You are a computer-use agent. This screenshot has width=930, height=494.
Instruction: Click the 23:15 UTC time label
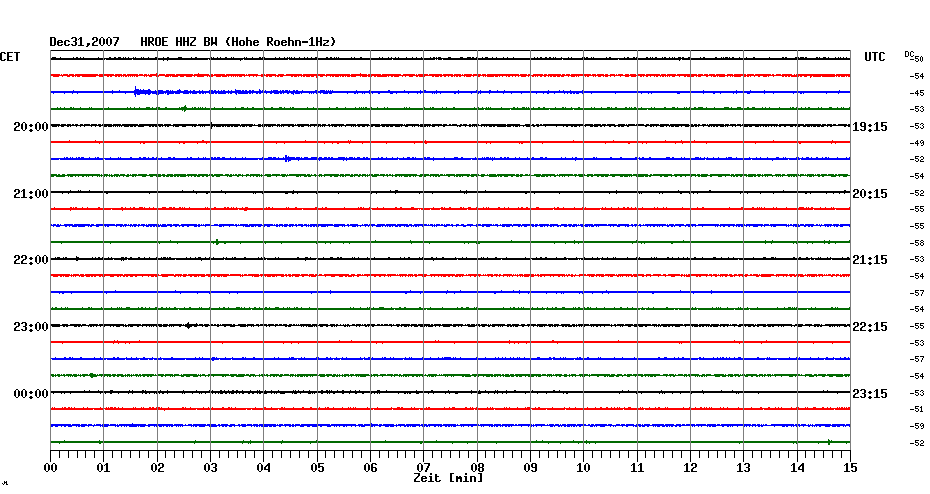870,394
